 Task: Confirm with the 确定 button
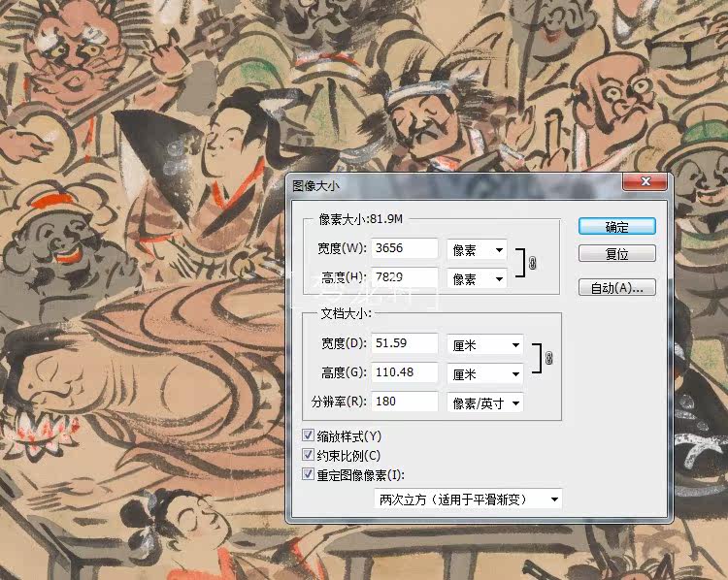tap(617, 227)
